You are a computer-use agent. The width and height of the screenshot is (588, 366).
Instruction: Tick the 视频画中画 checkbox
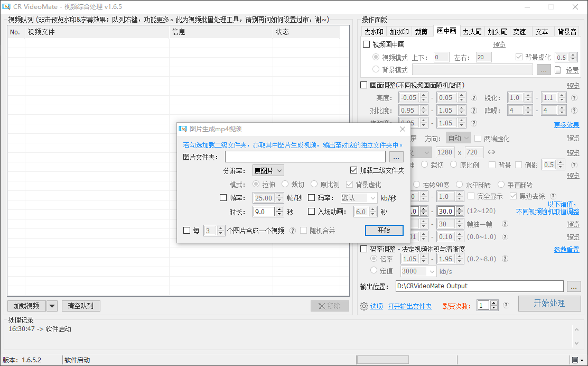[x=367, y=45]
